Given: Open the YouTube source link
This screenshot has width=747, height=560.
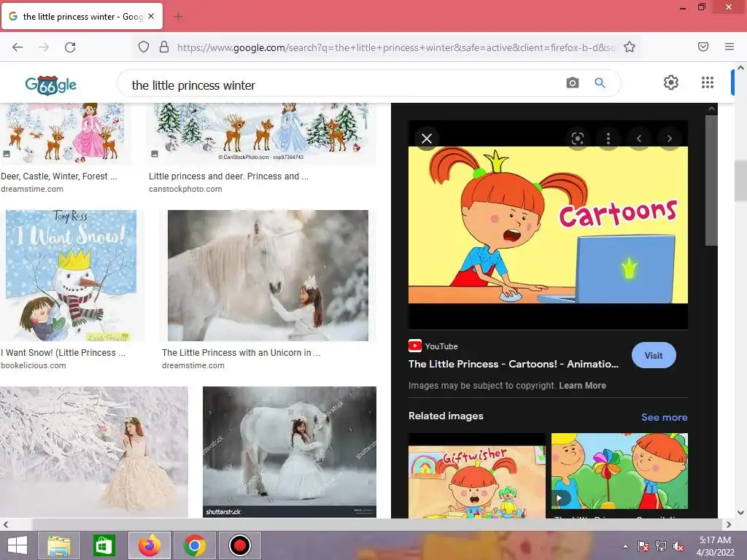Looking at the screenshot, I should (x=433, y=346).
